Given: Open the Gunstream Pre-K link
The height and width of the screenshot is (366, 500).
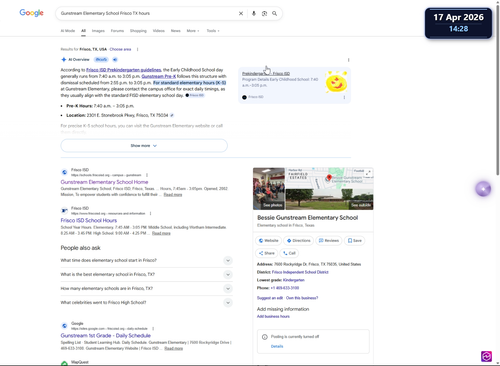Looking at the screenshot, I should tap(159, 76).
